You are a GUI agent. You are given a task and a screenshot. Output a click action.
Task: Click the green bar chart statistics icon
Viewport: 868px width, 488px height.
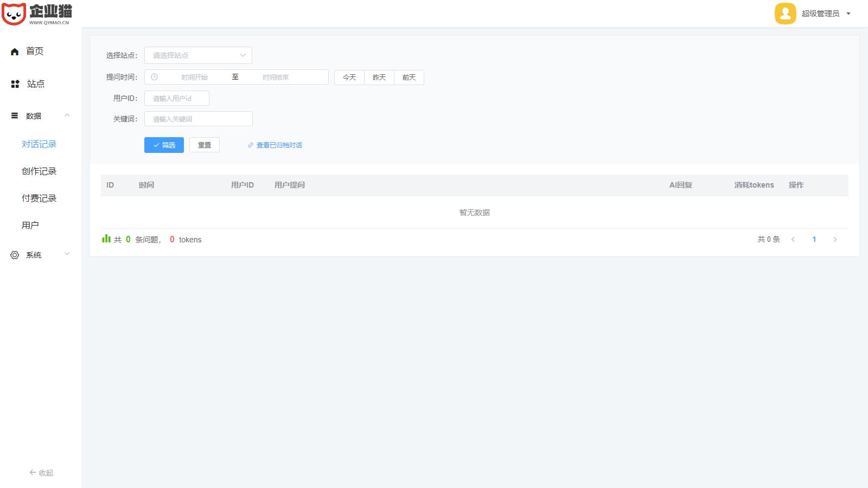[106, 239]
